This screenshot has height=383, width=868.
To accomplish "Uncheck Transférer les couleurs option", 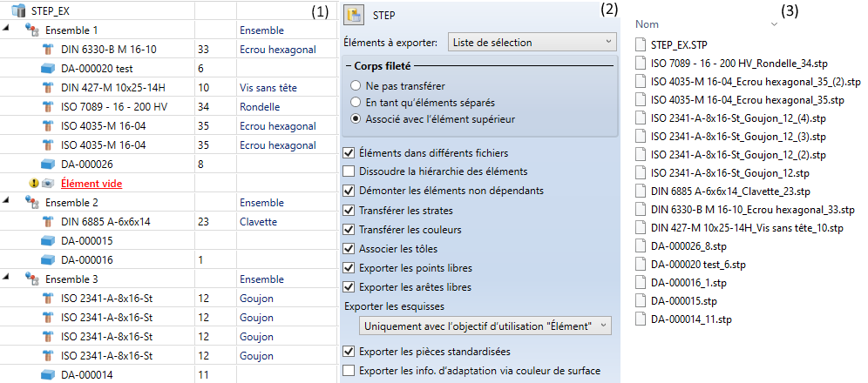I will pos(349,230).
